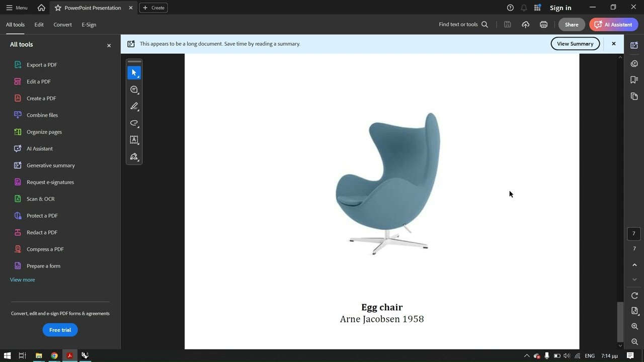
Task: Click Sign in
Action: (560, 8)
